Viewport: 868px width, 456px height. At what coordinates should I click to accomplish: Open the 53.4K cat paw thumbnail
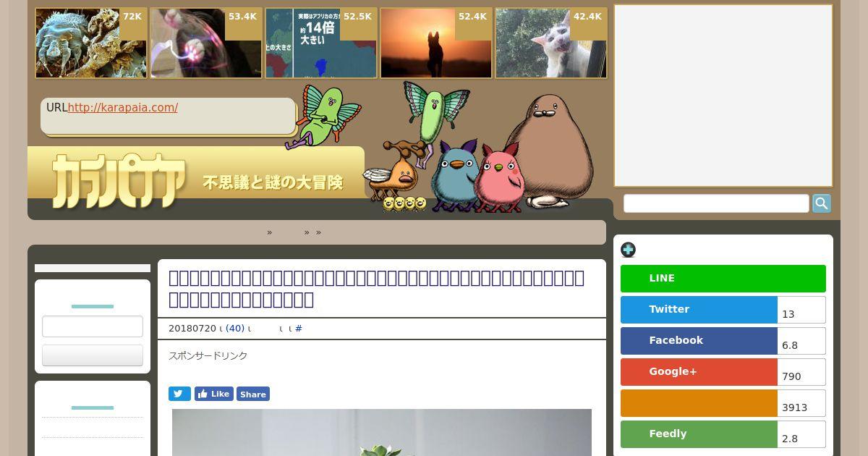(206, 43)
